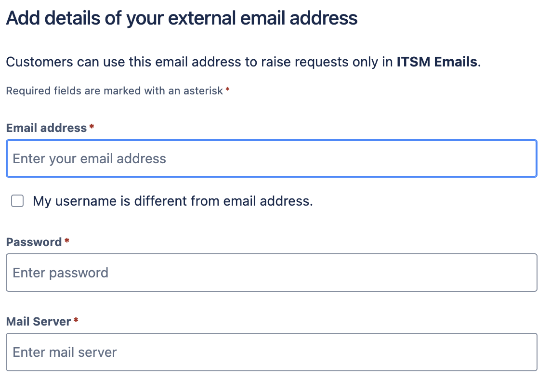Image resolution: width=551 pixels, height=392 pixels.
Task: Click into the Password field
Action: [x=271, y=273]
